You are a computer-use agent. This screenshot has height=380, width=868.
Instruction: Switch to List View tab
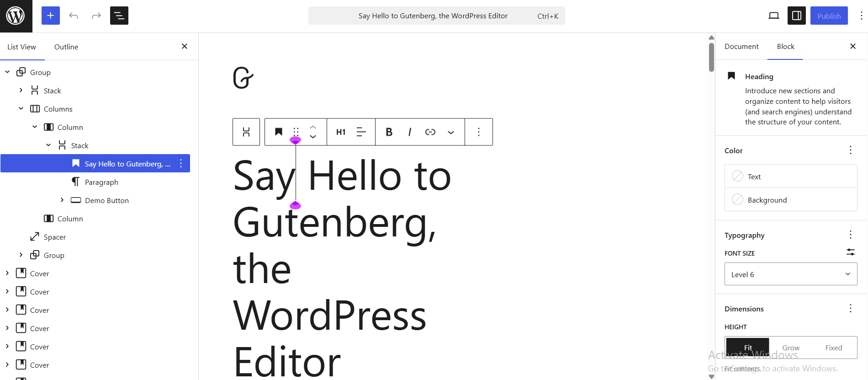[21, 47]
